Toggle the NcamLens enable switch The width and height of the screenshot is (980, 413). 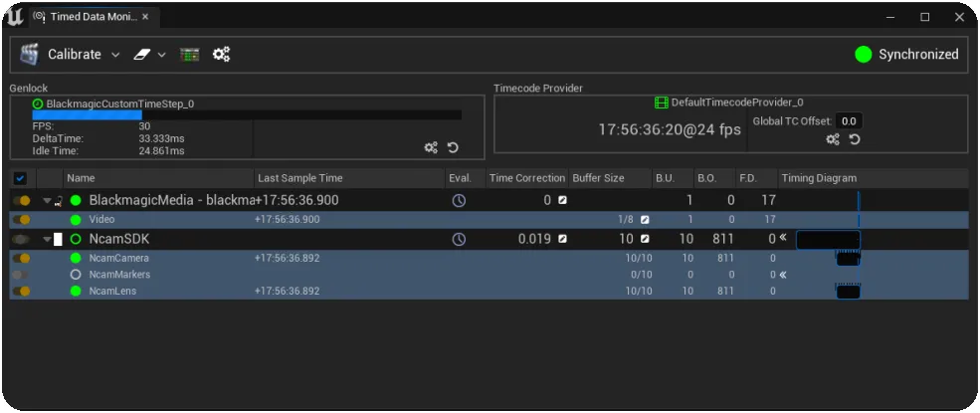point(22,292)
